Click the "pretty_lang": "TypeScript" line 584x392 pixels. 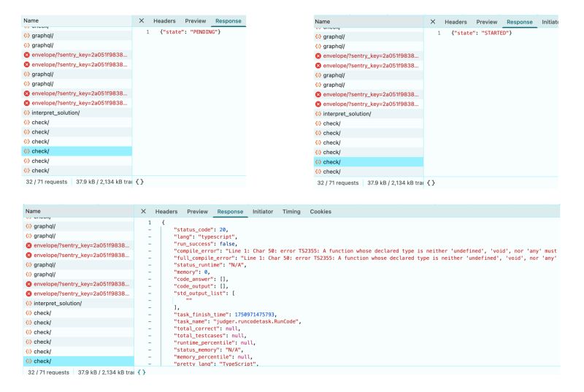(216, 364)
